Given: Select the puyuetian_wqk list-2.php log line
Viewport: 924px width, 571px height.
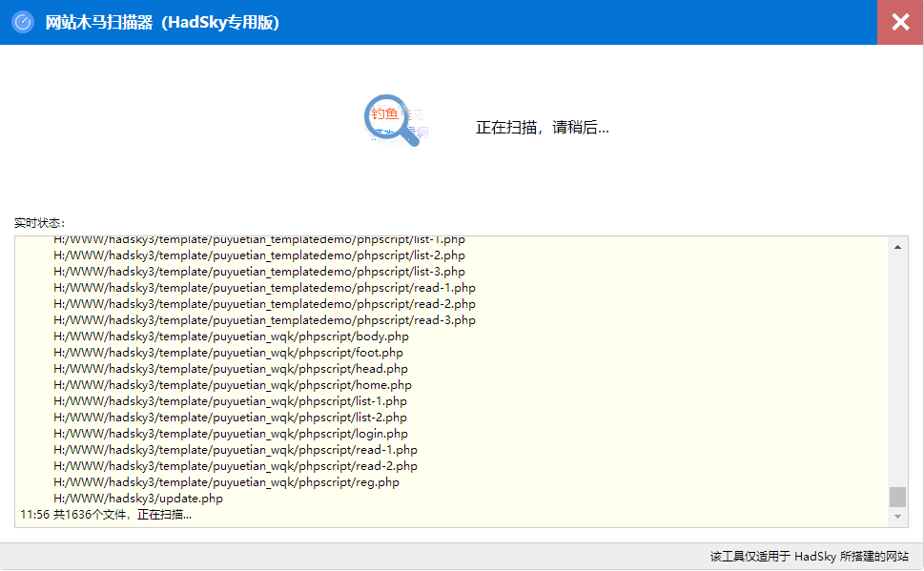Looking at the screenshot, I should coord(231,418).
